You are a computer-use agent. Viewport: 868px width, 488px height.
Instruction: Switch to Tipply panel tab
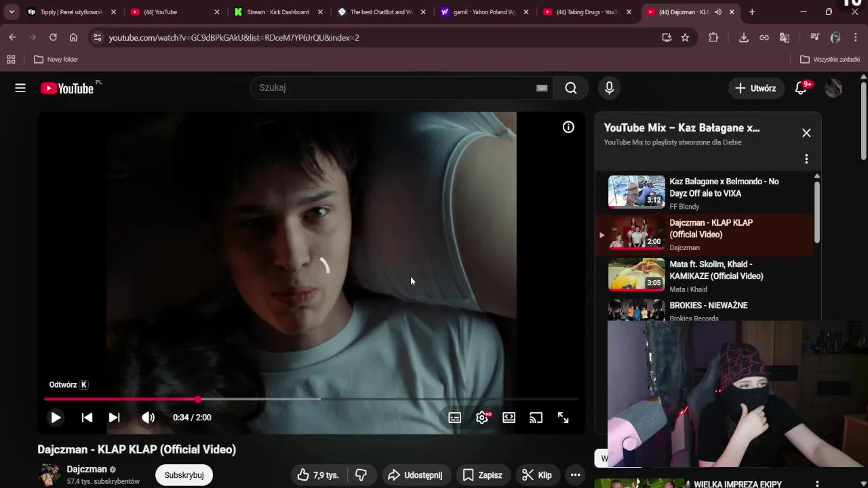71,12
